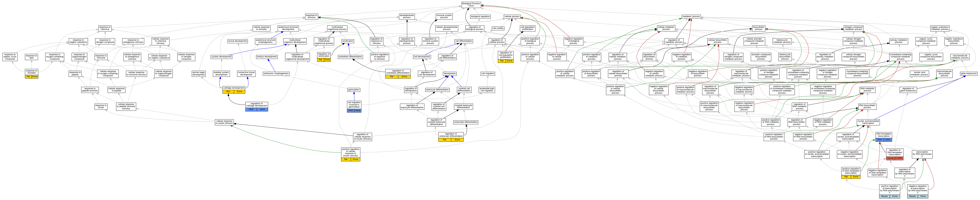Image resolution: width=980 pixels, height=200 pixels.
Task: Select the 'cellular process' node
Action: (512, 16)
